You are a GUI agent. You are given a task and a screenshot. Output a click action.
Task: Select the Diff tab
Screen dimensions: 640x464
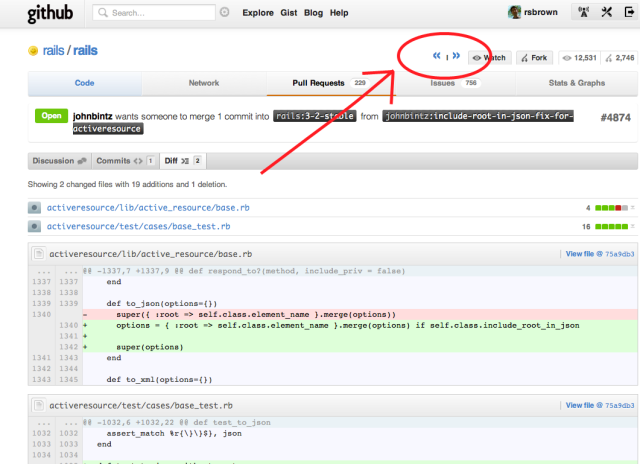coord(183,161)
